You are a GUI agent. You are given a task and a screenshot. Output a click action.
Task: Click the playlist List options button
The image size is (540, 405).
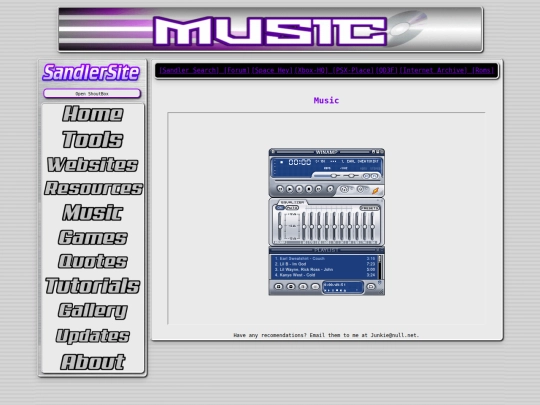click(x=371, y=287)
